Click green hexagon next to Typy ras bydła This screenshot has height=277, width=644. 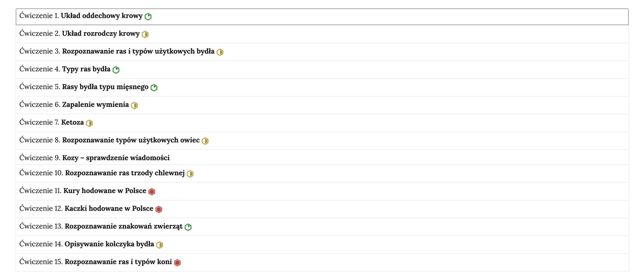point(116,70)
